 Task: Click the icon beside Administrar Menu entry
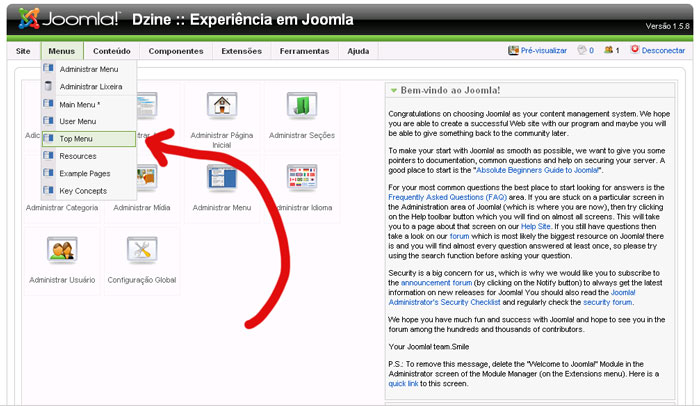coord(48,68)
